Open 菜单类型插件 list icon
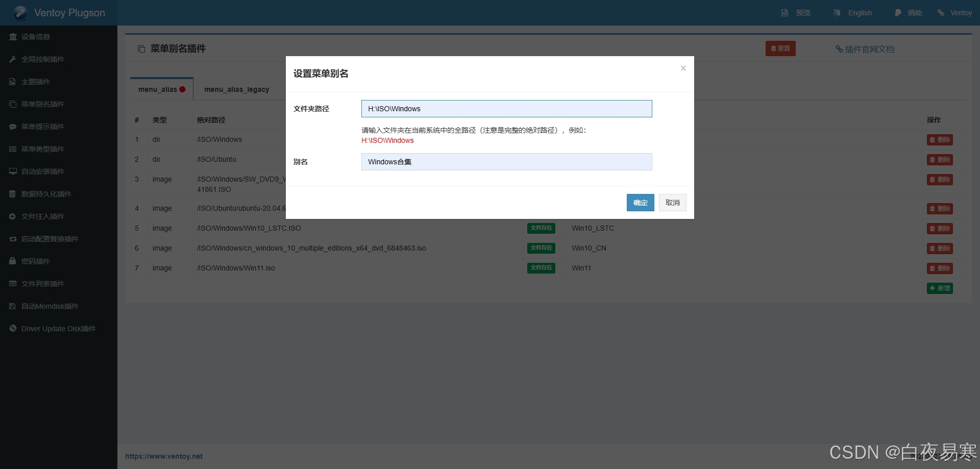The image size is (980, 469). (x=13, y=149)
